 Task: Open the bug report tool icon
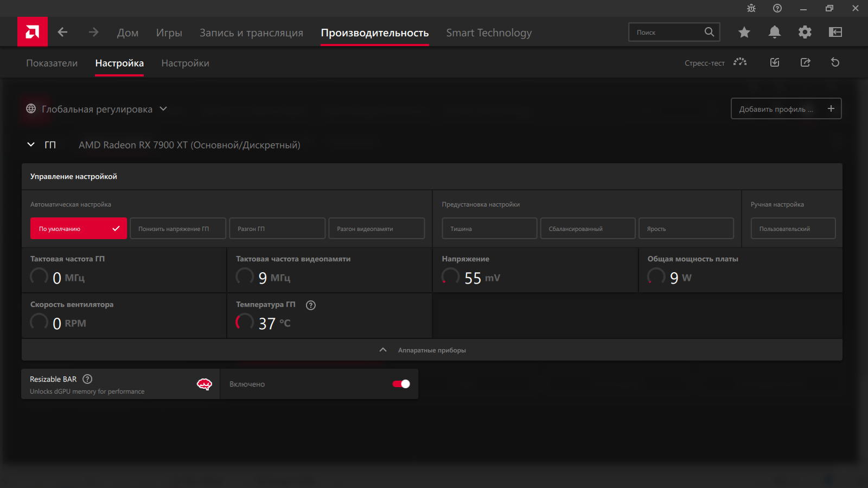(751, 8)
